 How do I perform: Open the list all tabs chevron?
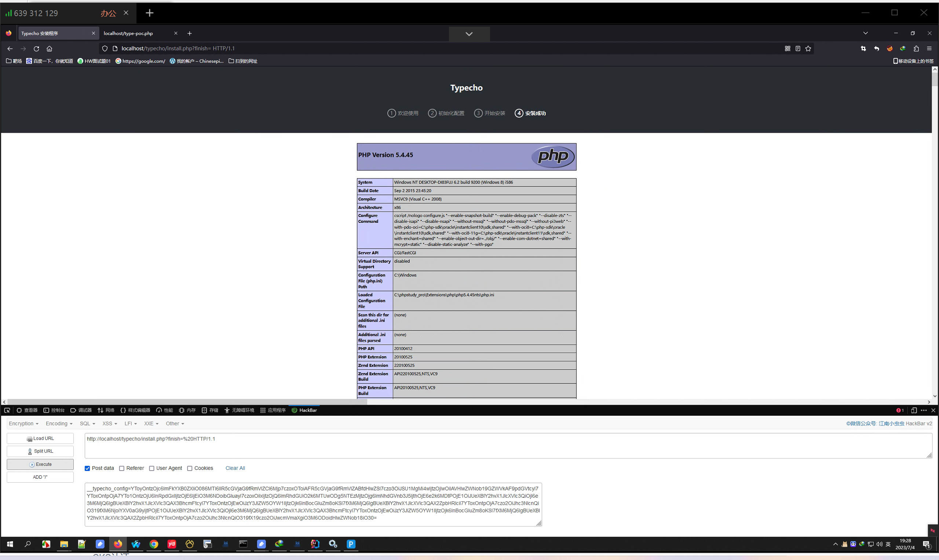point(865,33)
